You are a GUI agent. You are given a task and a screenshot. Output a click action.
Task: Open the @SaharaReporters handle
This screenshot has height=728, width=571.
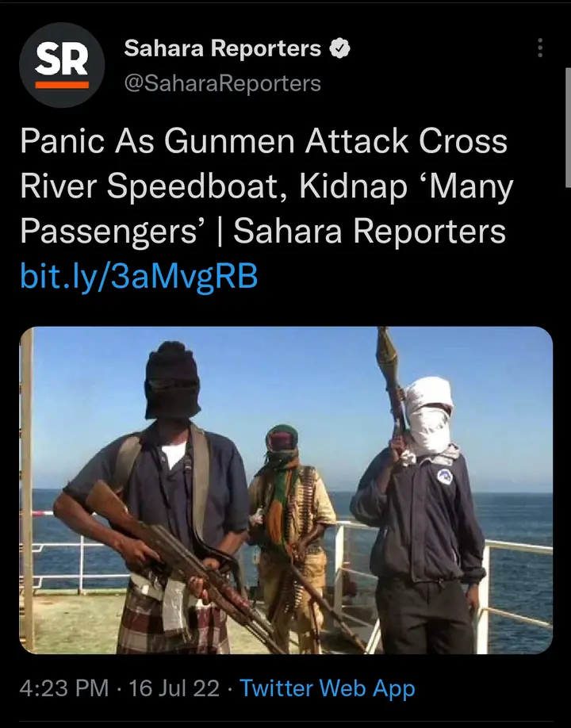[x=222, y=83]
